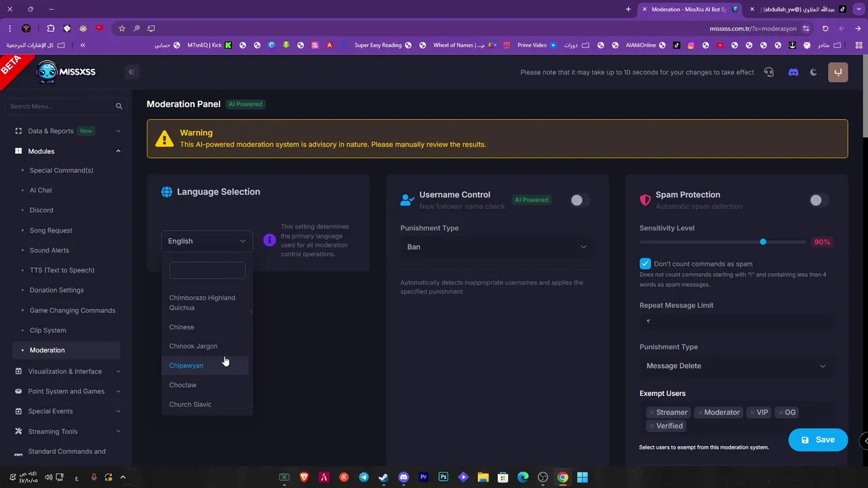Collapse the sidebar with the double-arrow icon
Viewport: 868px width, 488px height.
pyautogui.click(x=132, y=72)
